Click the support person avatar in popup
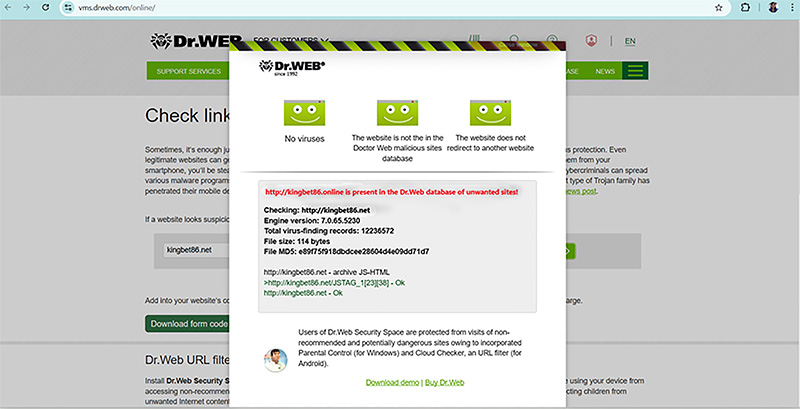 pos(276,360)
